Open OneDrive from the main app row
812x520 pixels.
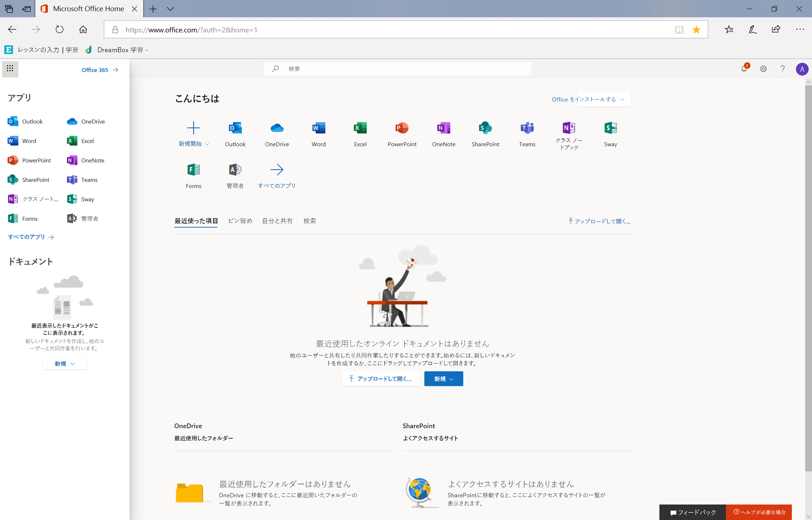pos(277,134)
